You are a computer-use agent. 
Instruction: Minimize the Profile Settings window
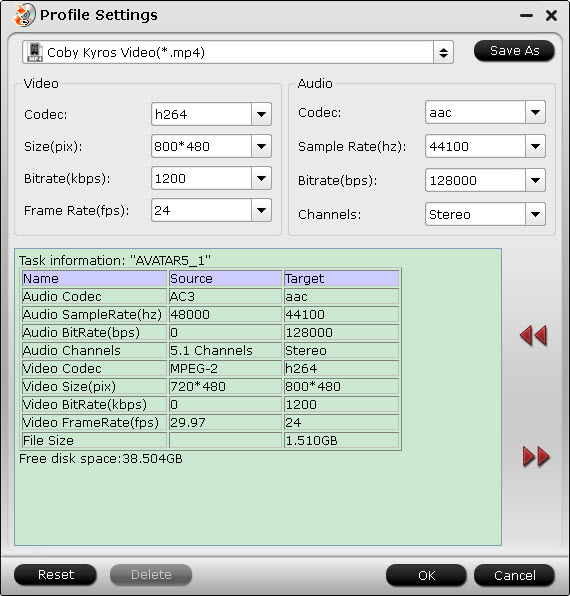point(526,16)
